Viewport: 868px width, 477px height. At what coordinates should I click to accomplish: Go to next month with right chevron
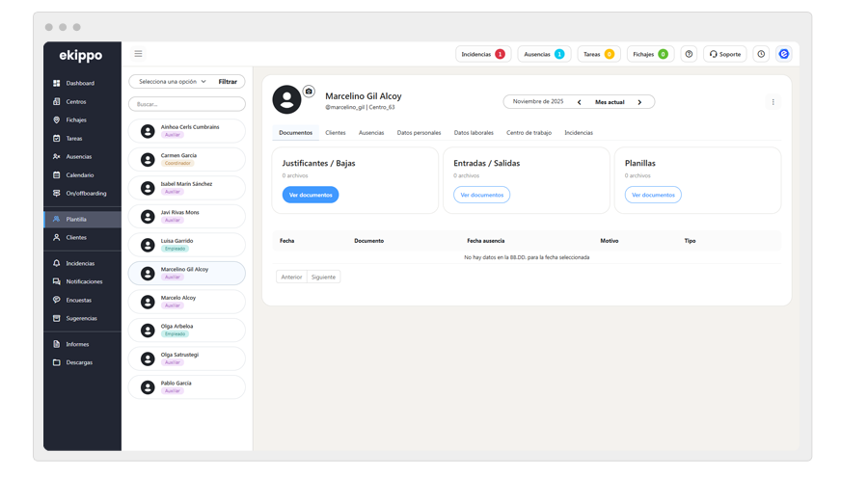click(x=638, y=102)
